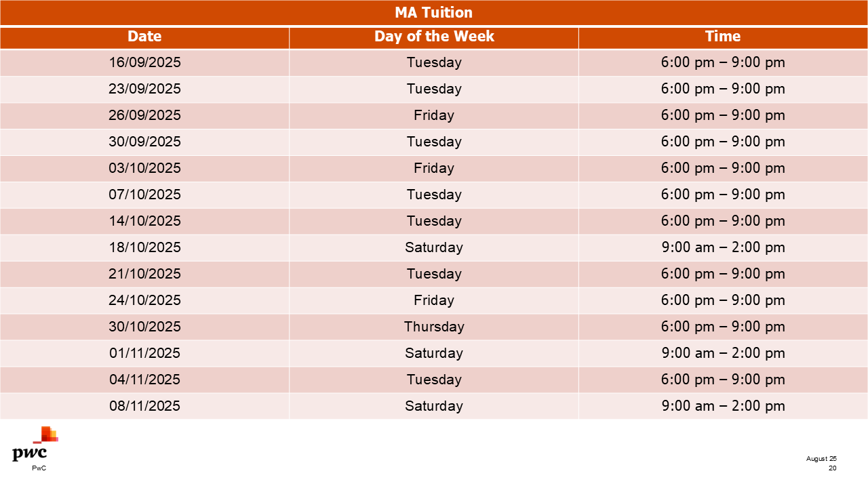Click the 30/10/2025 date cell
The width and height of the screenshot is (868, 488).
coord(145,327)
